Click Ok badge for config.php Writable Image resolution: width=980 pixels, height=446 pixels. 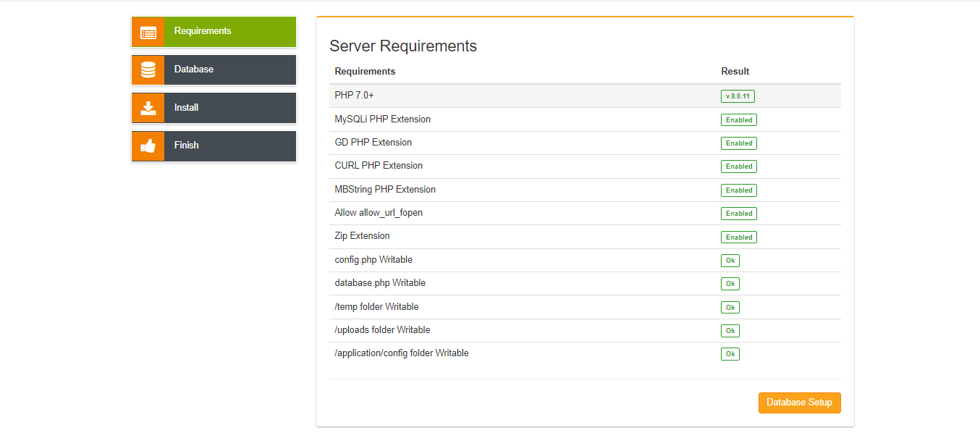pyautogui.click(x=730, y=261)
